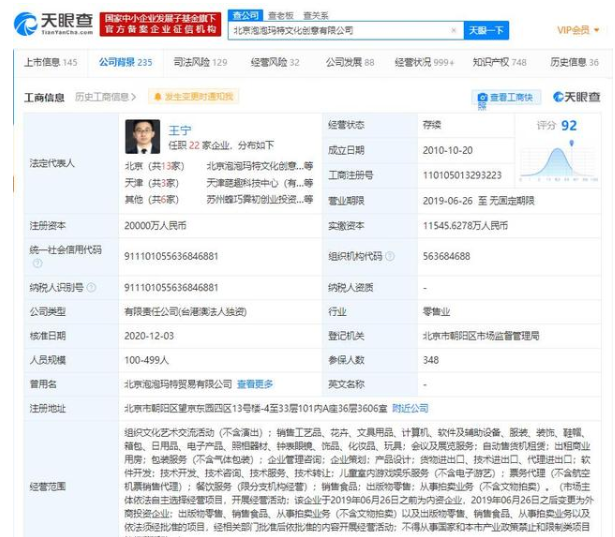Select the 登记机关 value 北京市朝阳区市场监督管理局

pyautogui.click(x=481, y=336)
